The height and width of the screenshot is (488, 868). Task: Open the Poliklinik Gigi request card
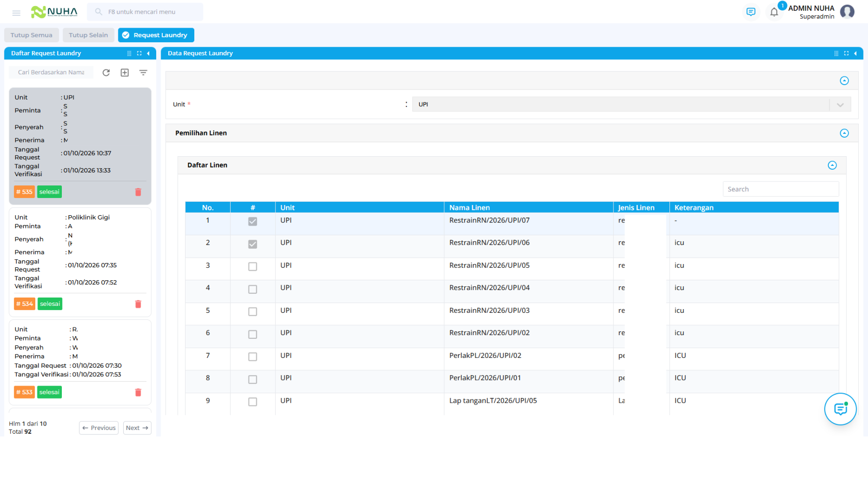point(80,262)
